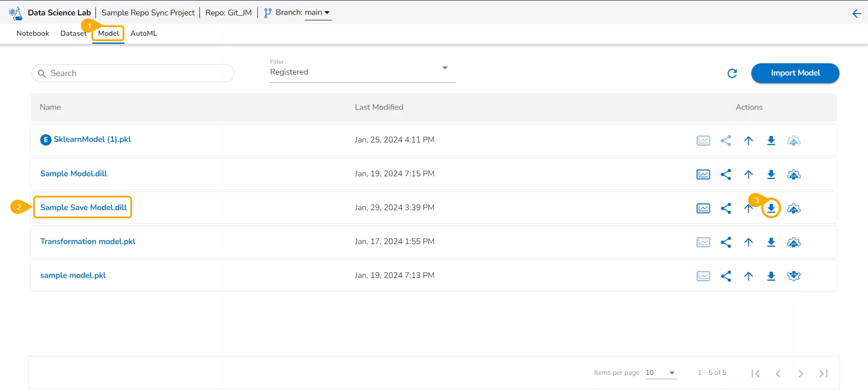Download the Sample Save Model.dill file

coord(771,208)
